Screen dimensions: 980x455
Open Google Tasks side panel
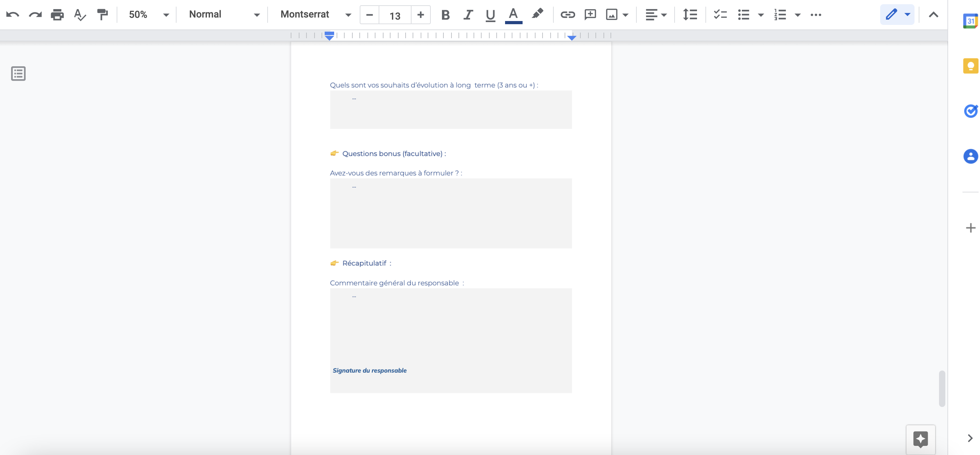click(x=971, y=111)
